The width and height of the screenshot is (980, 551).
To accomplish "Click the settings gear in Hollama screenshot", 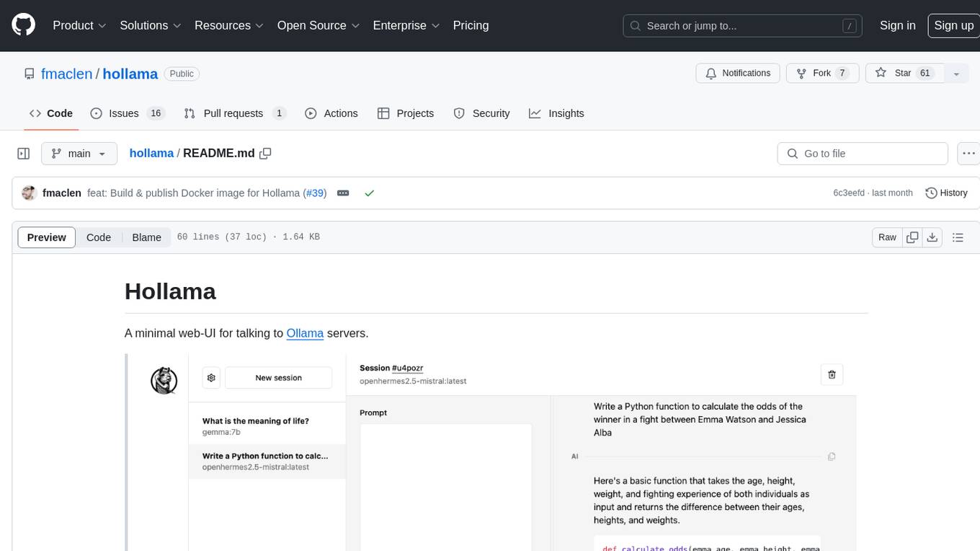I will point(210,377).
